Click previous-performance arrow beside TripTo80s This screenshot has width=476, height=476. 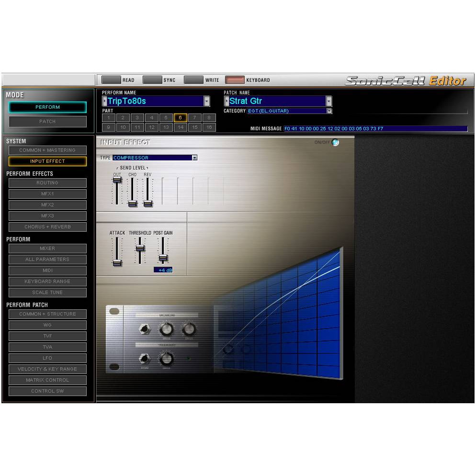(105, 101)
